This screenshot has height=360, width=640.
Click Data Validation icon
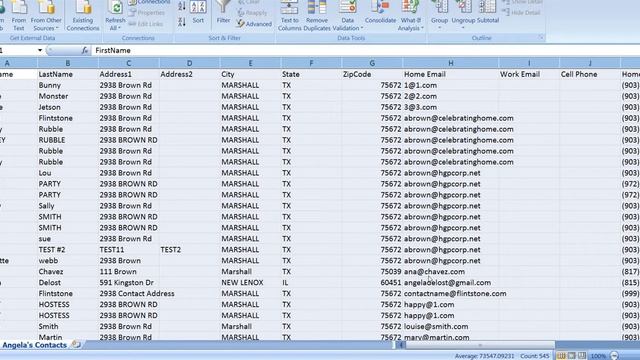(x=348, y=8)
